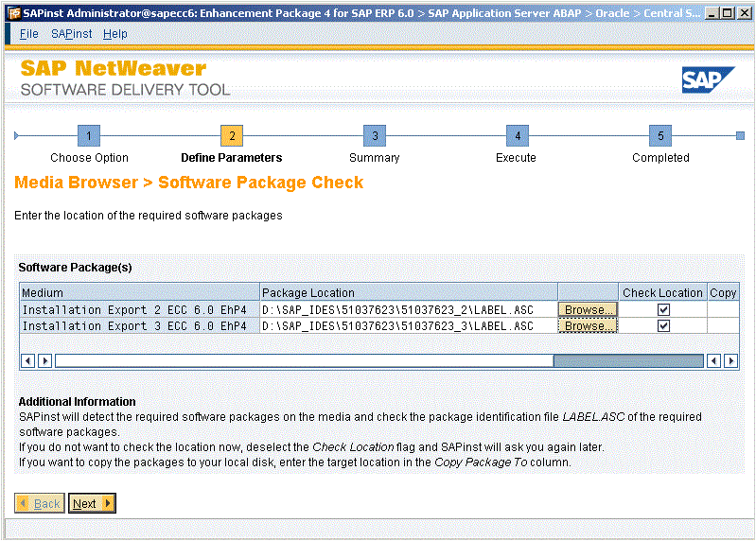Uncheck Check Location for Installation Export 3
756x541 pixels.
pos(663,325)
